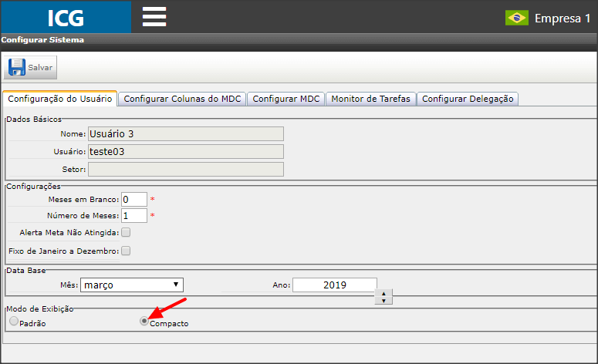Go to Monitor de Tarefas tab
Viewport: 598px width, 364px height.
(x=370, y=99)
